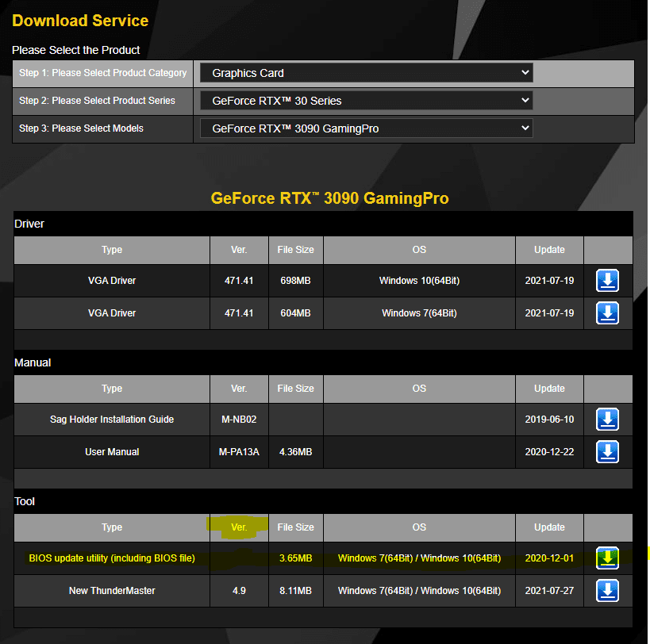The image size is (650, 644).
Task: Click the 'Download Service' heading
Action: 80,21
